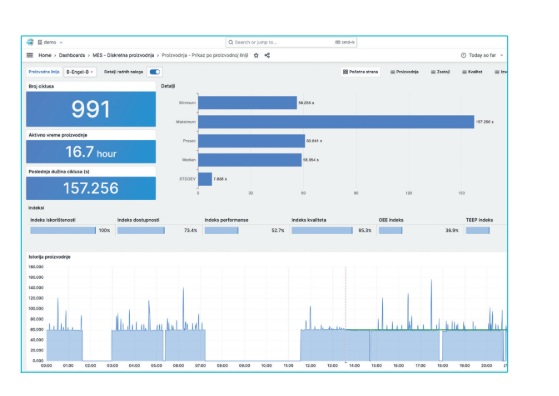
Task: Click the Proizvodna linija variable label
Action: pyautogui.click(x=44, y=72)
